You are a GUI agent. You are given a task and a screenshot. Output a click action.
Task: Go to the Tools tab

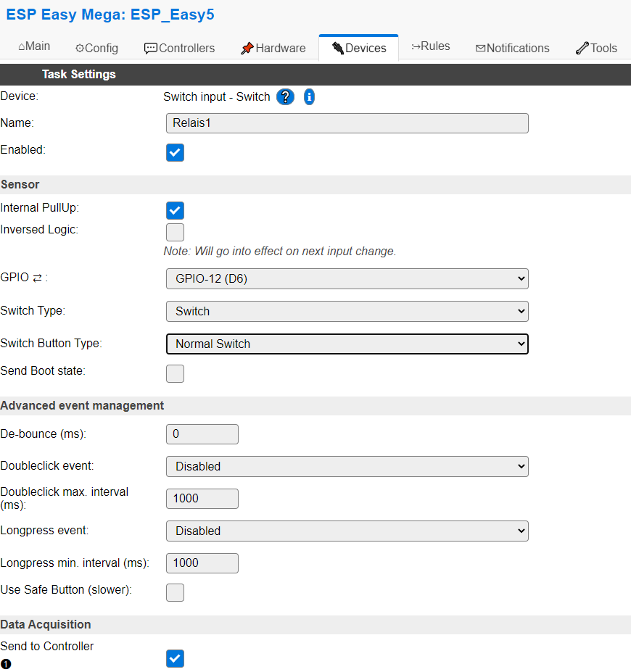click(x=597, y=48)
